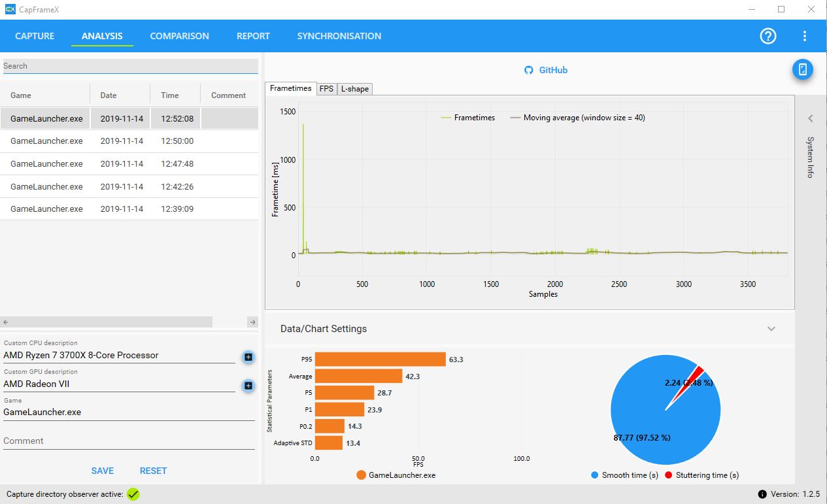Screen dimensions: 827x504
Task: Click the Custom GPU description field
Action: coord(119,384)
